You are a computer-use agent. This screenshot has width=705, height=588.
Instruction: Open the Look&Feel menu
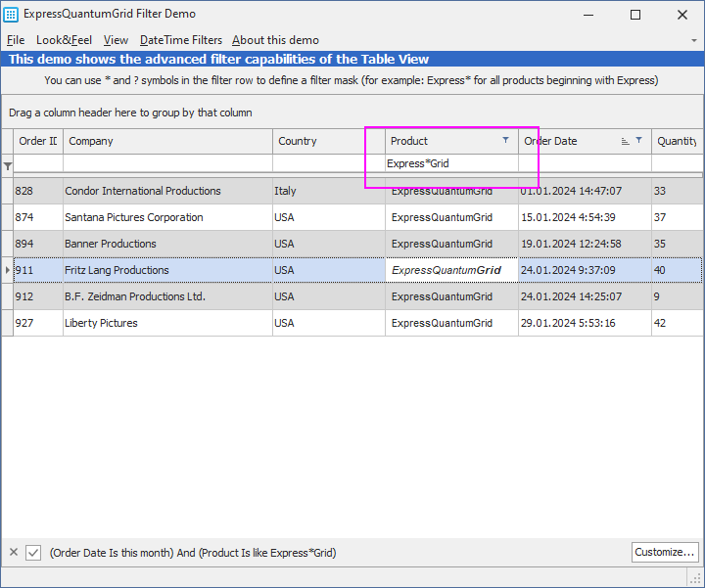(64, 40)
